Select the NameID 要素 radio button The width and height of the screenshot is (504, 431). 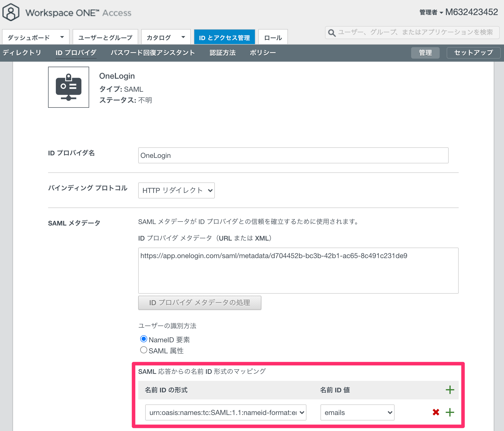click(144, 339)
